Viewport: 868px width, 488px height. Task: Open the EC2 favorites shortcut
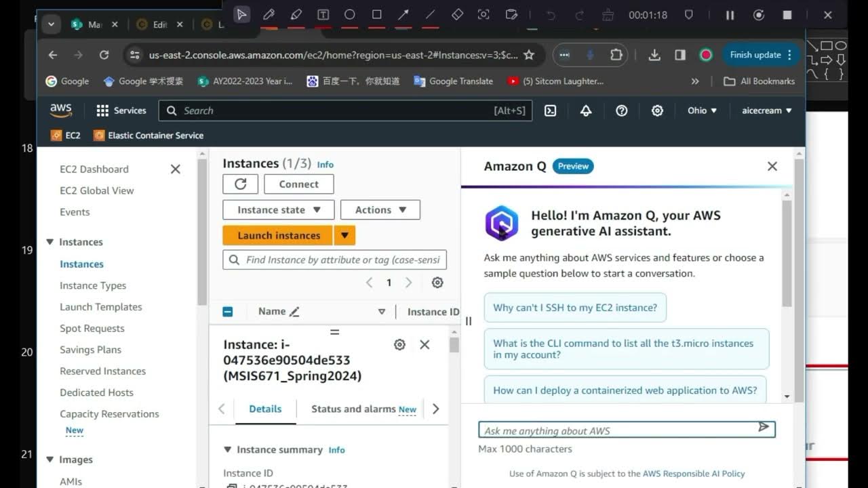click(x=66, y=135)
